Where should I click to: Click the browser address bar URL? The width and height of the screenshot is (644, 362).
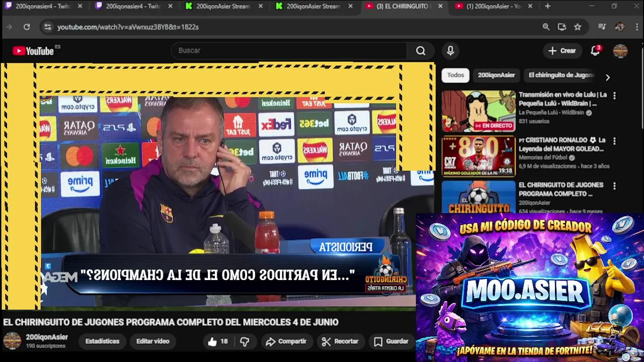coord(128,27)
